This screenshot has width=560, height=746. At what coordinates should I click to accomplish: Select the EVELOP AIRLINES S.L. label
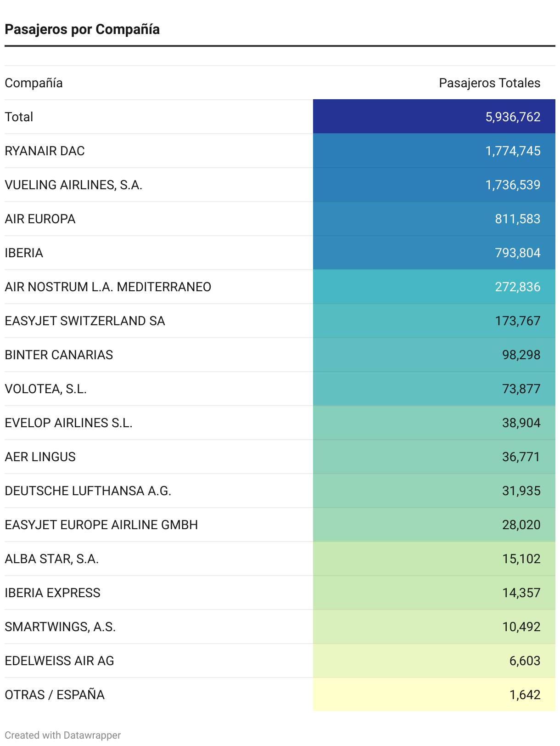(x=69, y=423)
